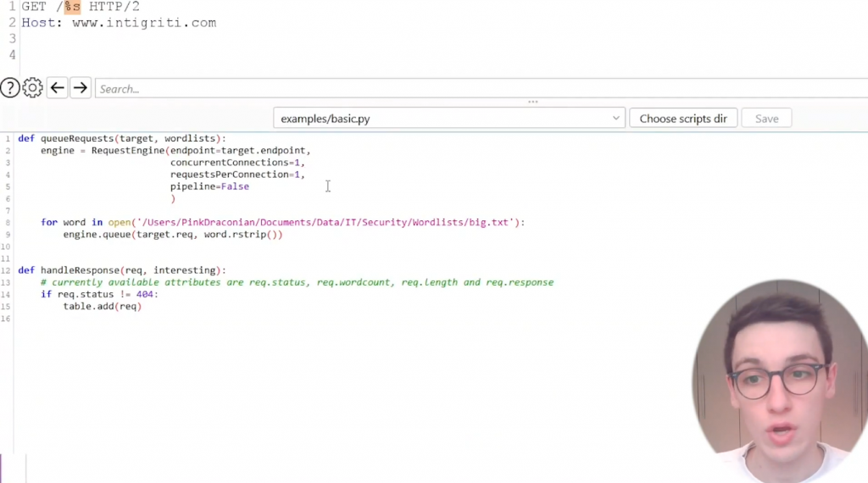Screen dimensions: 868x483
Task: Click the presenter webcam thumbnail
Action: pos(781,381)
